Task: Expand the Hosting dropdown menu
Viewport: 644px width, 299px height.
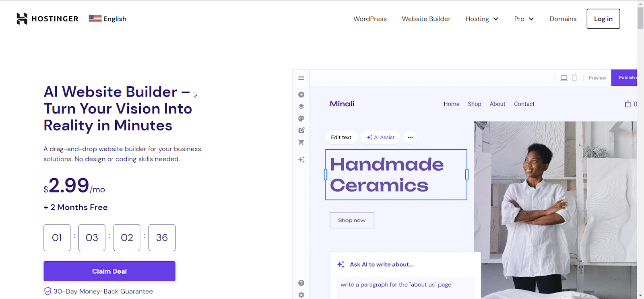Action: pos(482,19)
